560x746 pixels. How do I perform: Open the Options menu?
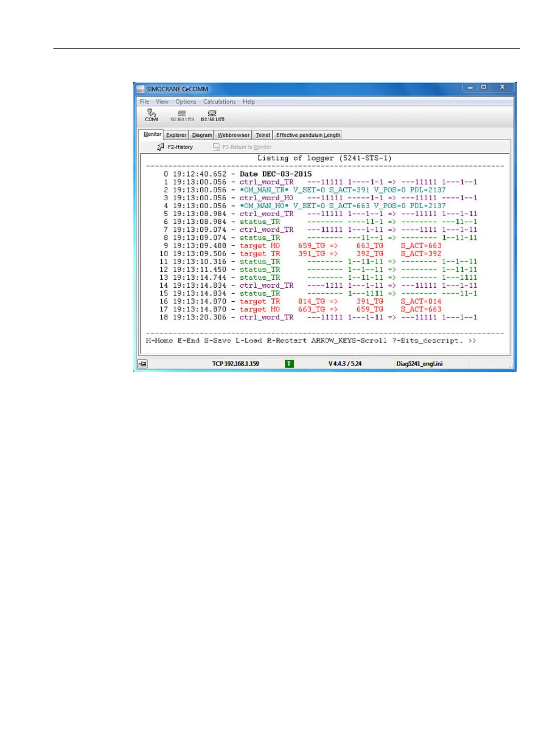coord(186,102)
